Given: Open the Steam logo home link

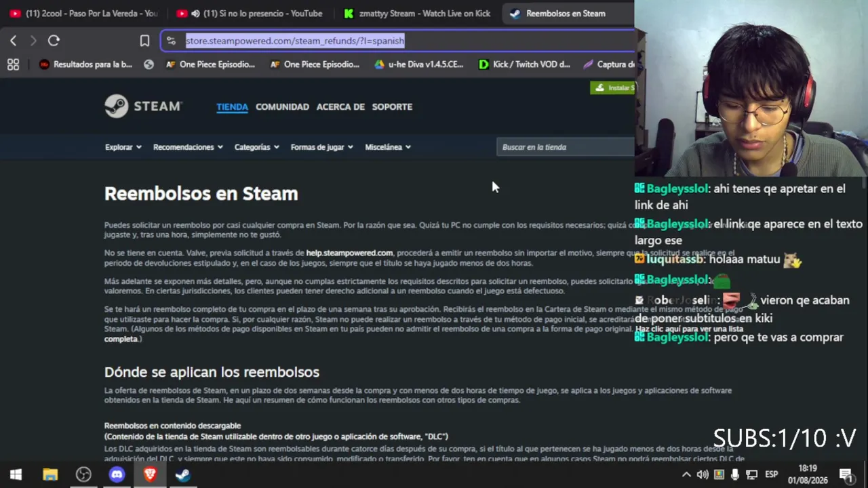Looking at the screenshot, I should [x=143, y=106].
